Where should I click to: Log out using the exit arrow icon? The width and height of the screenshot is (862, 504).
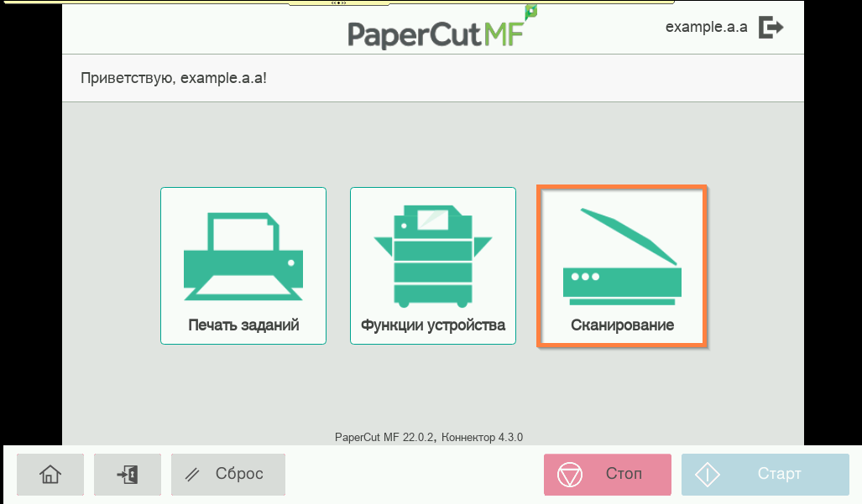[x=771, y=28]
